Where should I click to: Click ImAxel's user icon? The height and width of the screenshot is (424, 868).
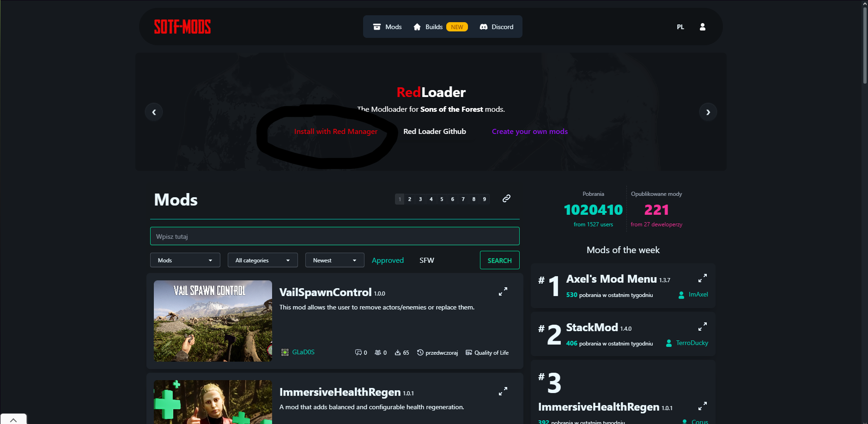coord(681,295)
